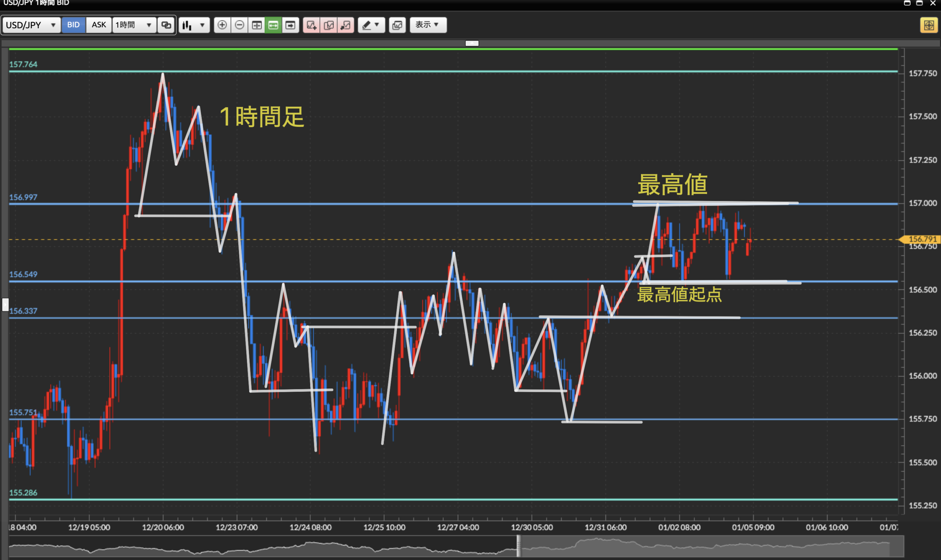Click the yellow crosshair icon at top right

[929, 25]
